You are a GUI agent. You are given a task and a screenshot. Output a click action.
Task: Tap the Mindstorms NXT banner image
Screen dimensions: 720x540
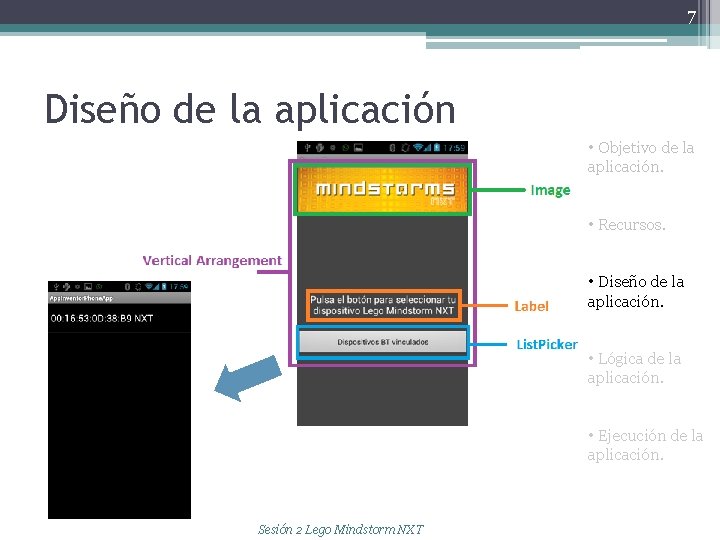click(382, 190)
